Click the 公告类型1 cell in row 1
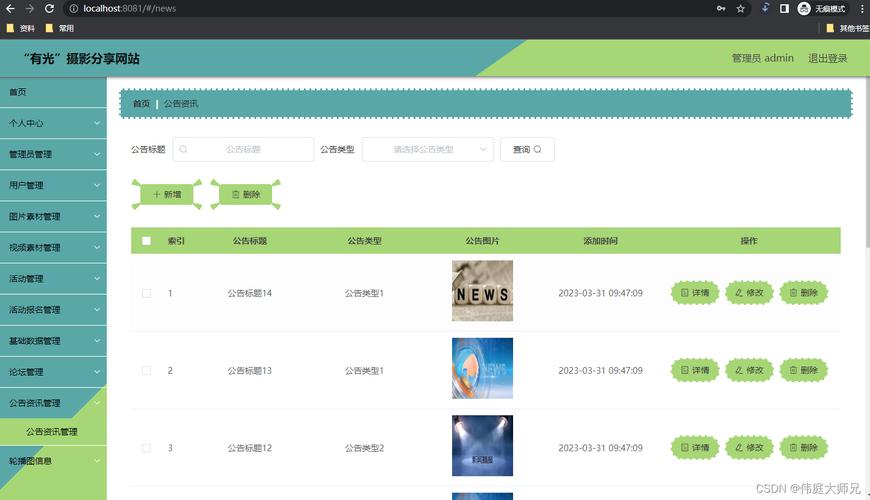The height and width of the screenshot is (500, 870). (364, 293)
